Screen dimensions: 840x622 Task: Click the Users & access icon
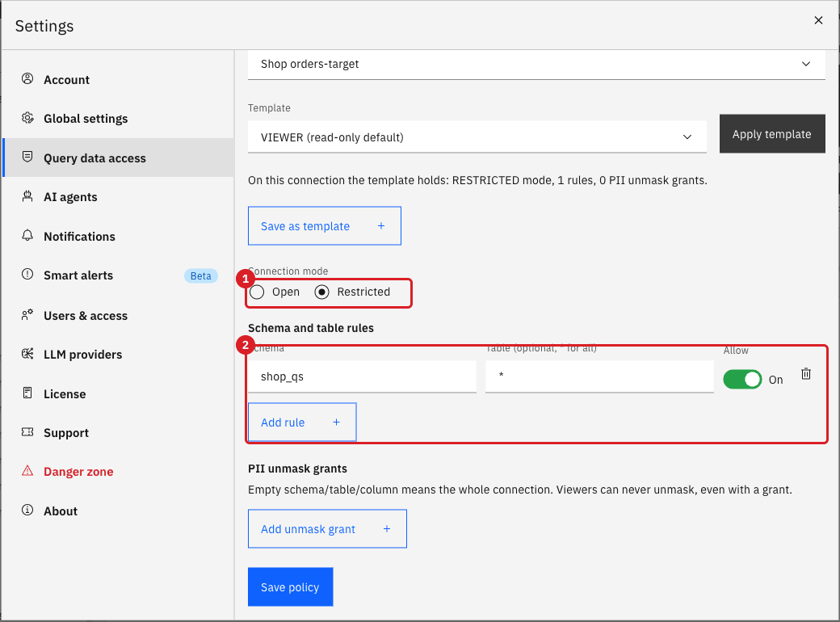coord(27,315)
